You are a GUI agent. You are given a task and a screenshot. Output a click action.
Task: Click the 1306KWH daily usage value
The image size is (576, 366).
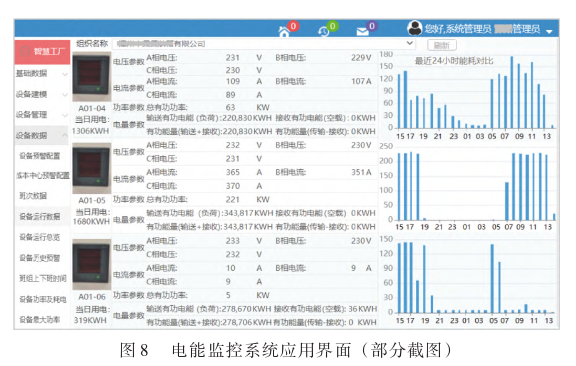(90, 131)
